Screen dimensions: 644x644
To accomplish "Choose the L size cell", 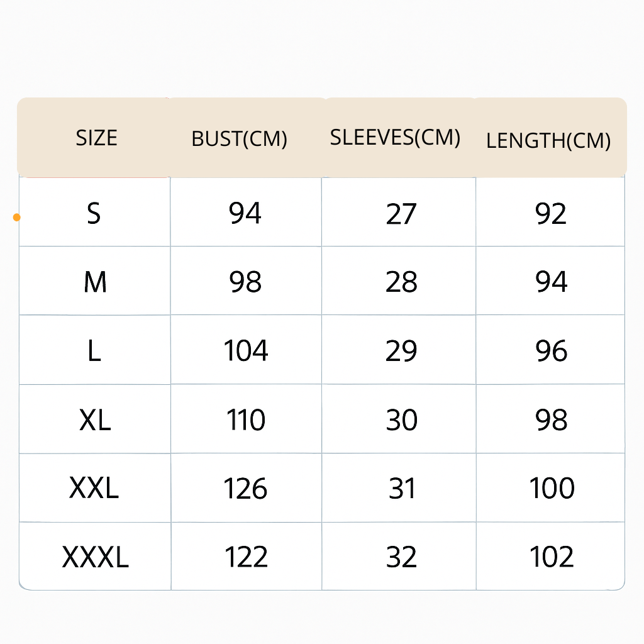I will (94, 351).
